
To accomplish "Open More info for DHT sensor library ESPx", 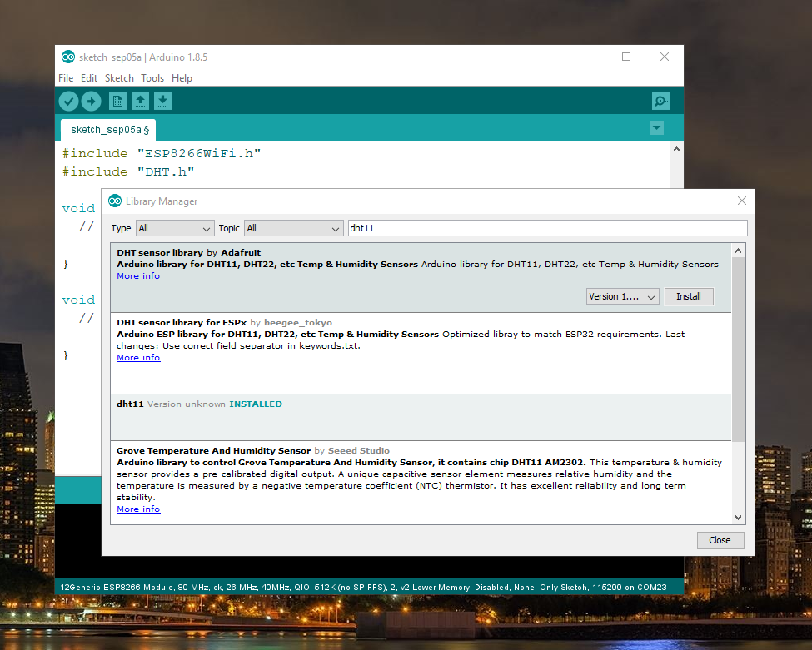I will (138, 358).
